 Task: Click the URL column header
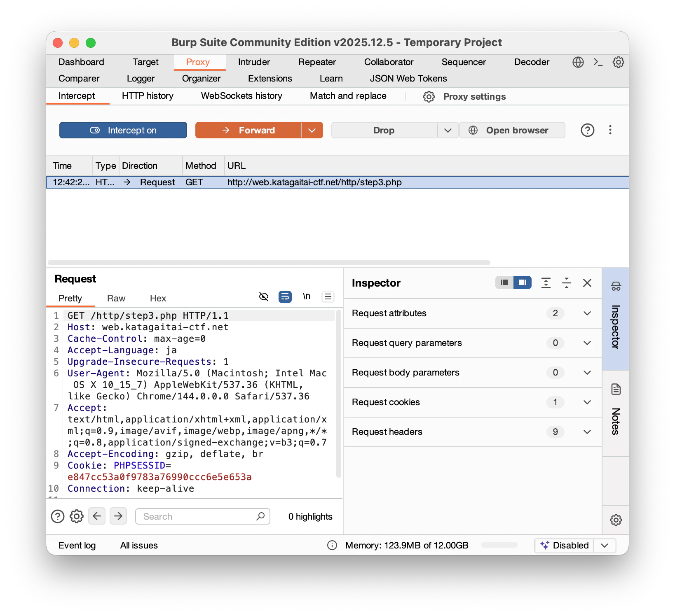click(427, 166)
